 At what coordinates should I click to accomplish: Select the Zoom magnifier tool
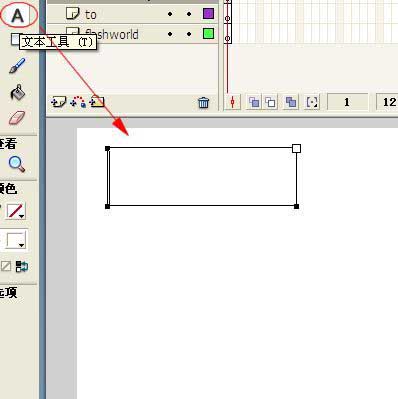(x=17, y=164)
